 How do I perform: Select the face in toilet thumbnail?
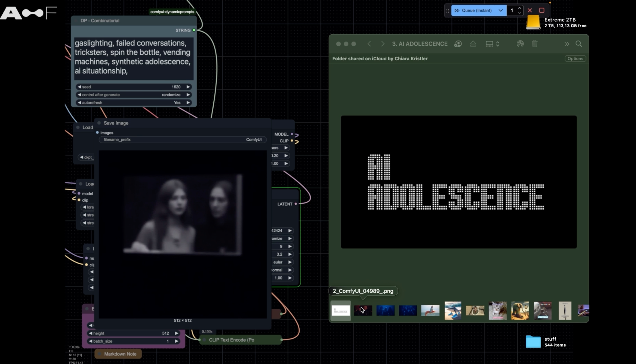(475, 311)
